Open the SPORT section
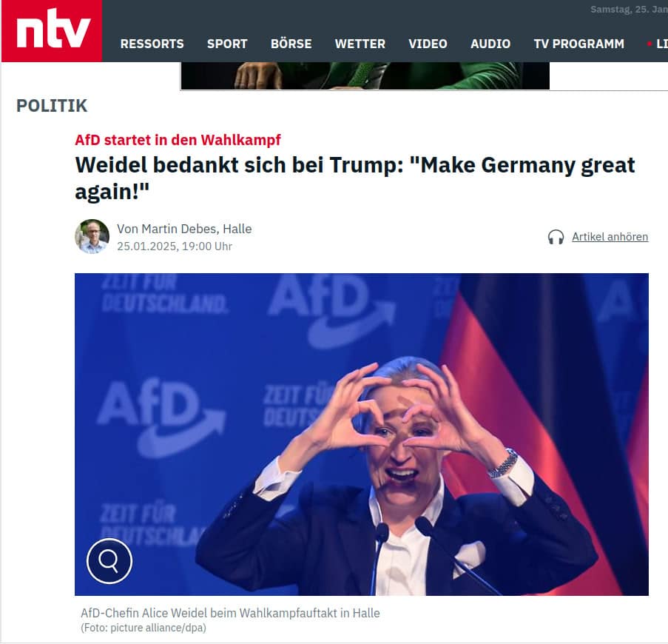The width and height of the screenshot is (668, 644). [x=227, y=44]
